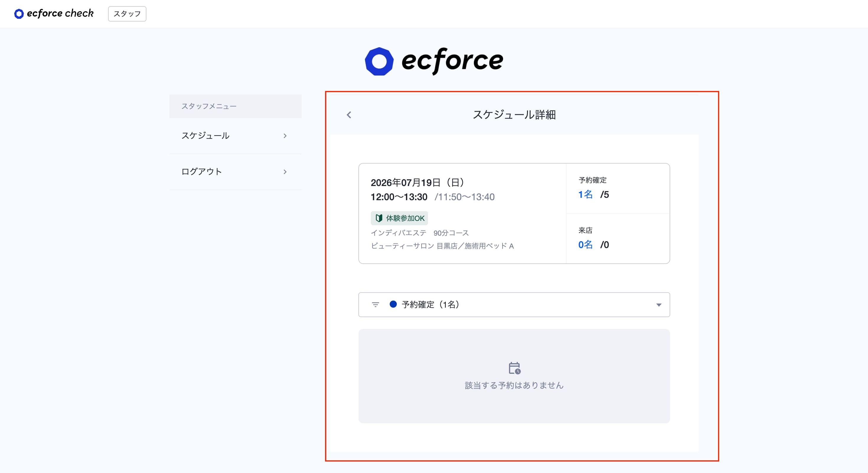Click the /0 value under 来店
Screen dimensions: 868x473
(x=605, y=244)
